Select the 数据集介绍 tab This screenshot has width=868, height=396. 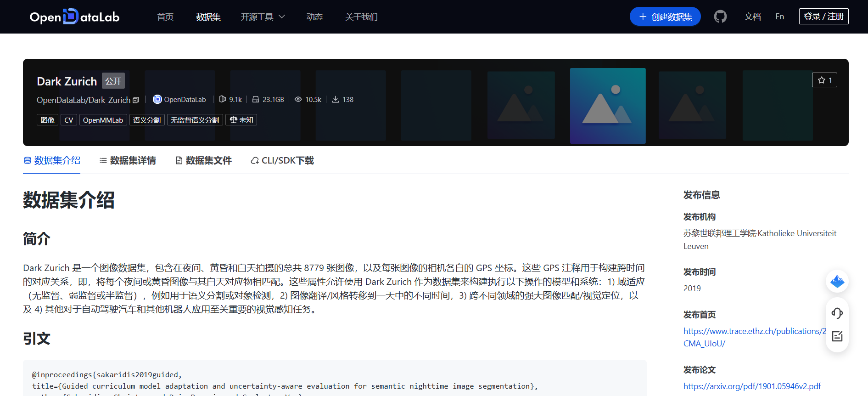pos(52,160)
